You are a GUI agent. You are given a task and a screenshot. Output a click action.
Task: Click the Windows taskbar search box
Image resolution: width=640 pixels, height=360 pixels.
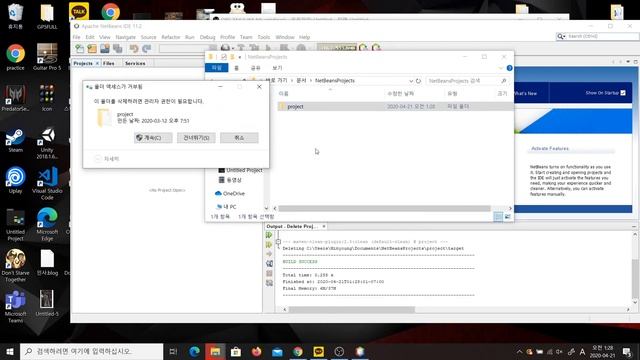(x=91, y=351)
